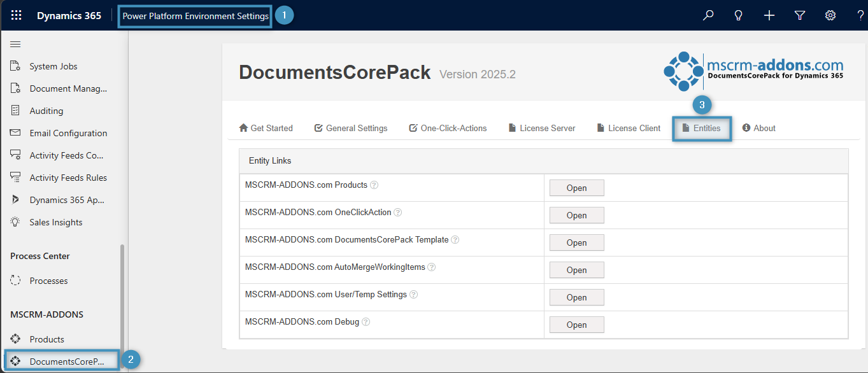The width and height of the screenshot is (868, 373).
Task: Select the About tab
Action: coord(759,128)
